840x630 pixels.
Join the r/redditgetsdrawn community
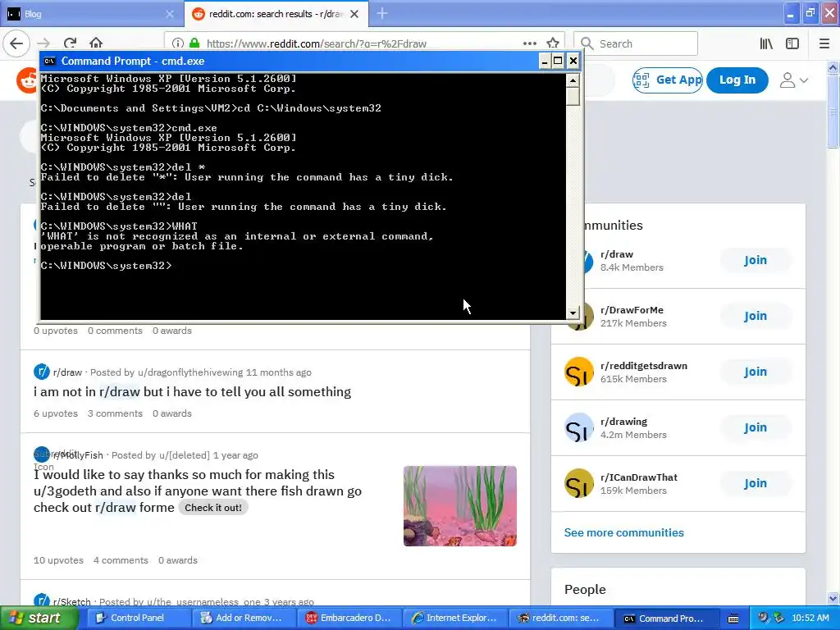[756, 372]
